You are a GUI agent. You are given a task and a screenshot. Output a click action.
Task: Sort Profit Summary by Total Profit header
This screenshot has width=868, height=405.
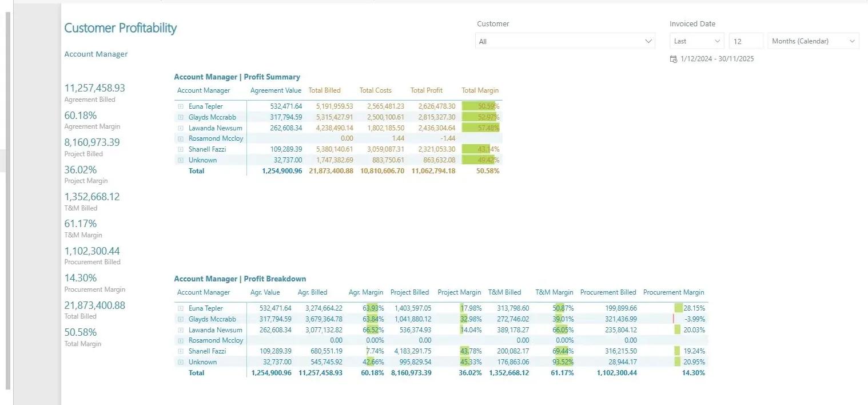tap(427, 90)
